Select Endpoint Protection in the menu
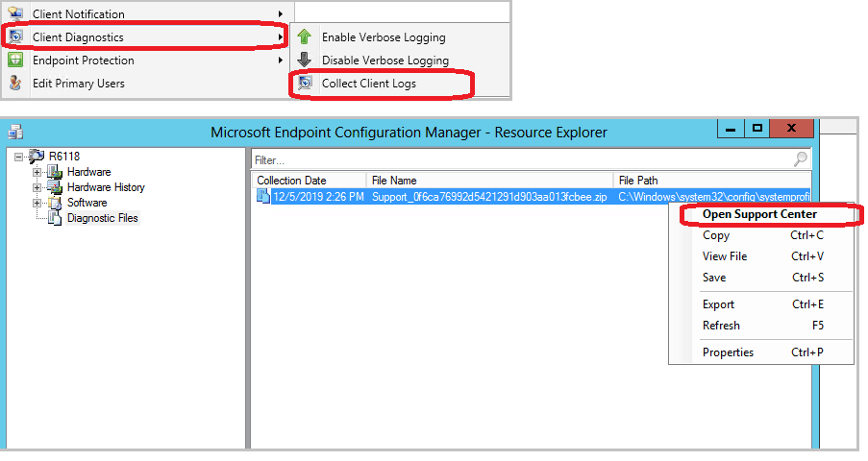Screen dimensions: 868x461 point(147,61)
